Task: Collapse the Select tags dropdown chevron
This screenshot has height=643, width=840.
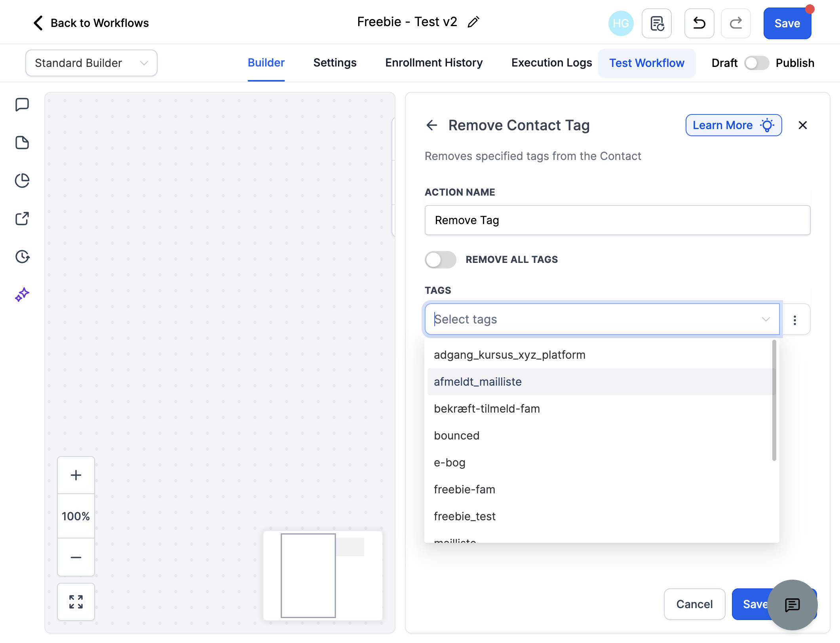Action: [766, 320]
